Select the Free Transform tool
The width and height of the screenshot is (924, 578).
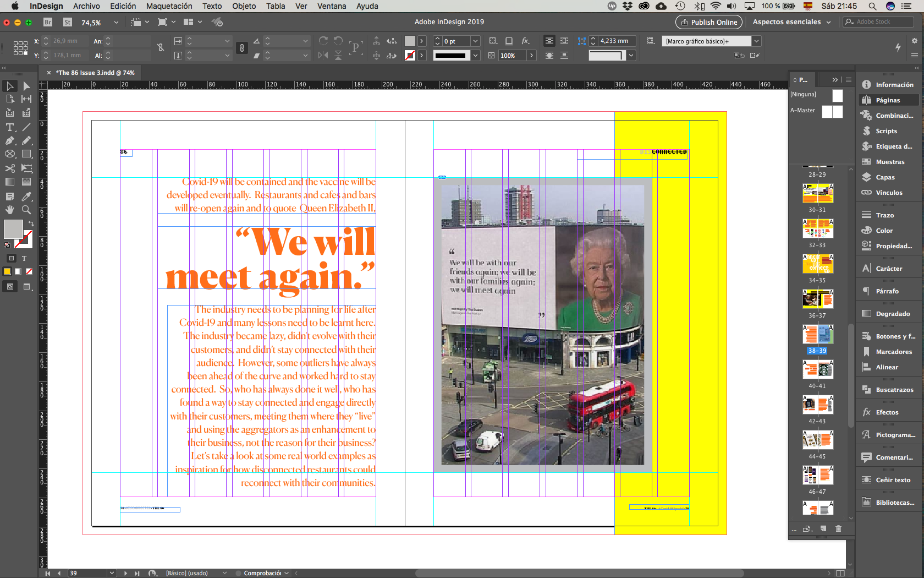pos(26,168)
